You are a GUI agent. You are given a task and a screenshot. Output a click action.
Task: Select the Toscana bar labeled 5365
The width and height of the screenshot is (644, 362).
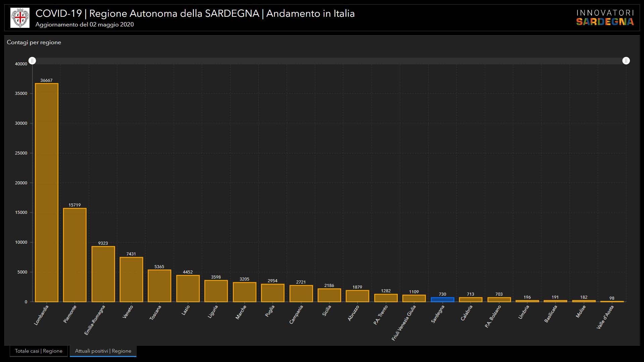(x=160, y=286)
